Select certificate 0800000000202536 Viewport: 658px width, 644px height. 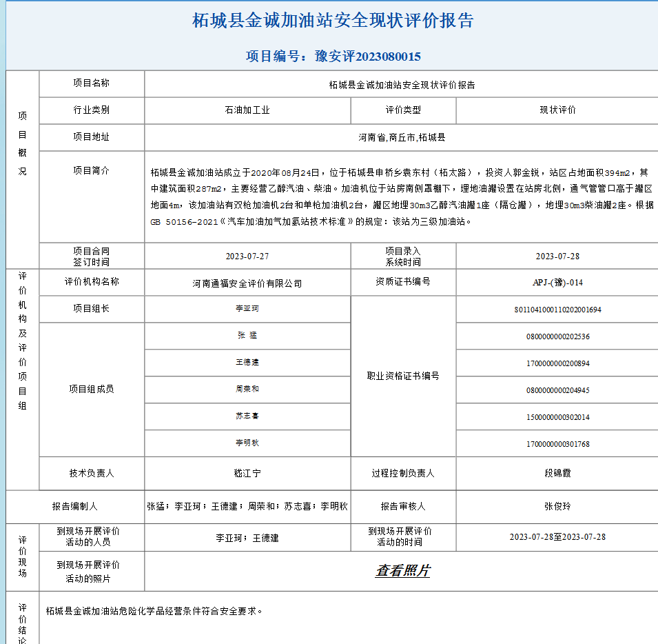click(x=557, y=336)
